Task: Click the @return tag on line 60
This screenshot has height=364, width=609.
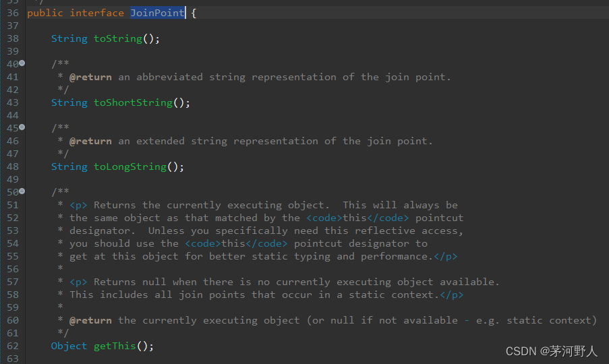Action: click(90, 320)
